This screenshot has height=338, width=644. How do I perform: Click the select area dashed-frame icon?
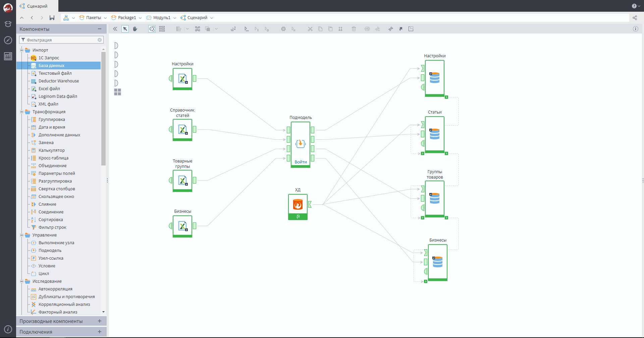(411, 29)
